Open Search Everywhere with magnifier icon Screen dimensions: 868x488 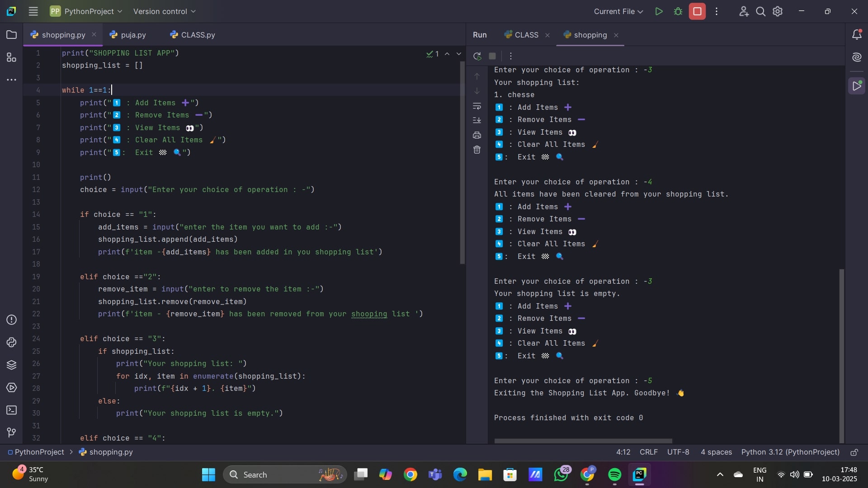point(761,11)
